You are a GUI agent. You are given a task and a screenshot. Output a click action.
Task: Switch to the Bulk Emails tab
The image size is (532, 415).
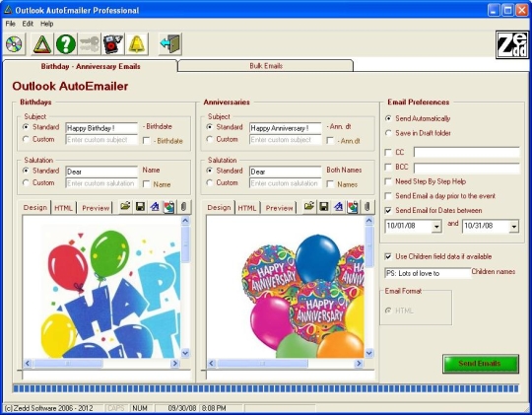click(x=266, y=66)
